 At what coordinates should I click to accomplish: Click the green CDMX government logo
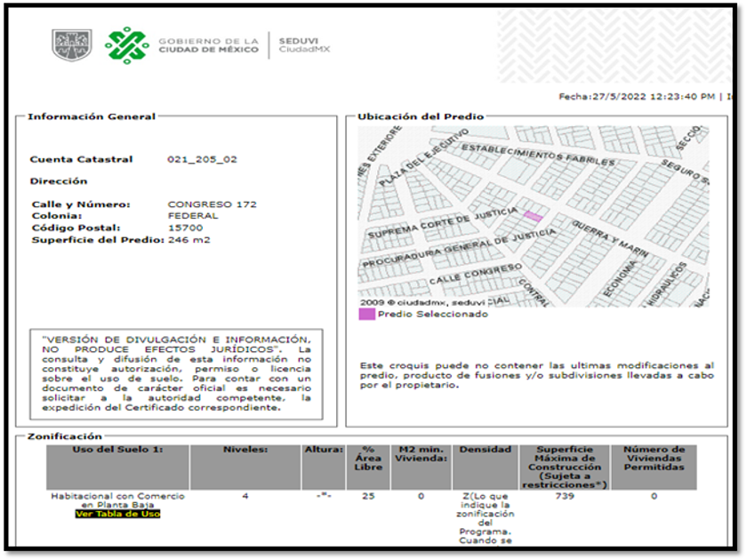[x=126, y=45]
